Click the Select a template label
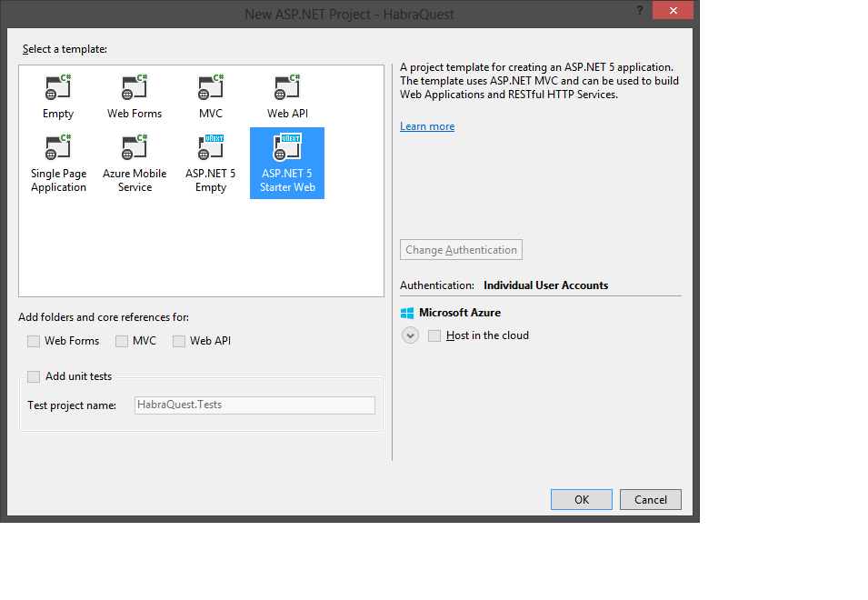This screenshot has width=868, height=600. tap(65, 49)
